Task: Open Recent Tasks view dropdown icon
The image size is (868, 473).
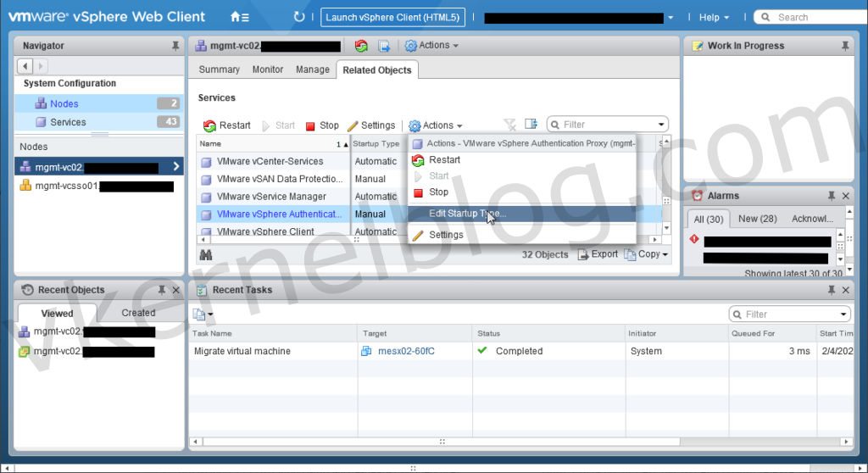Action: [203, 314]
